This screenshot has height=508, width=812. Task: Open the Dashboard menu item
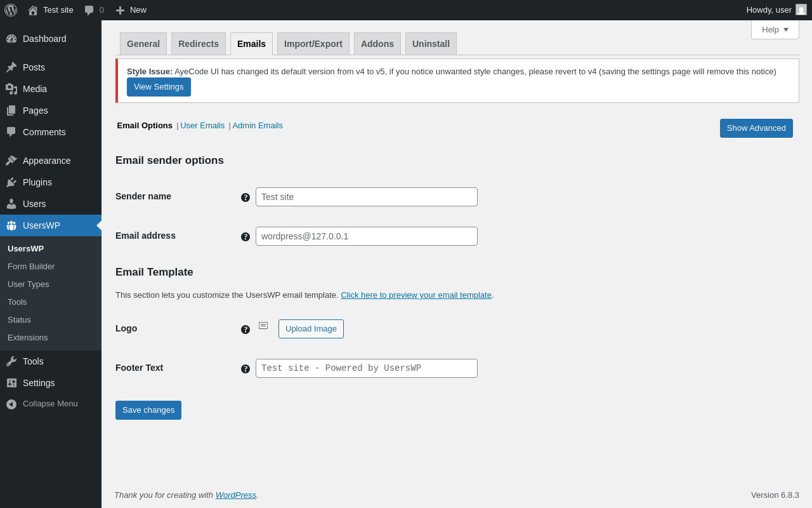point(44,39)
